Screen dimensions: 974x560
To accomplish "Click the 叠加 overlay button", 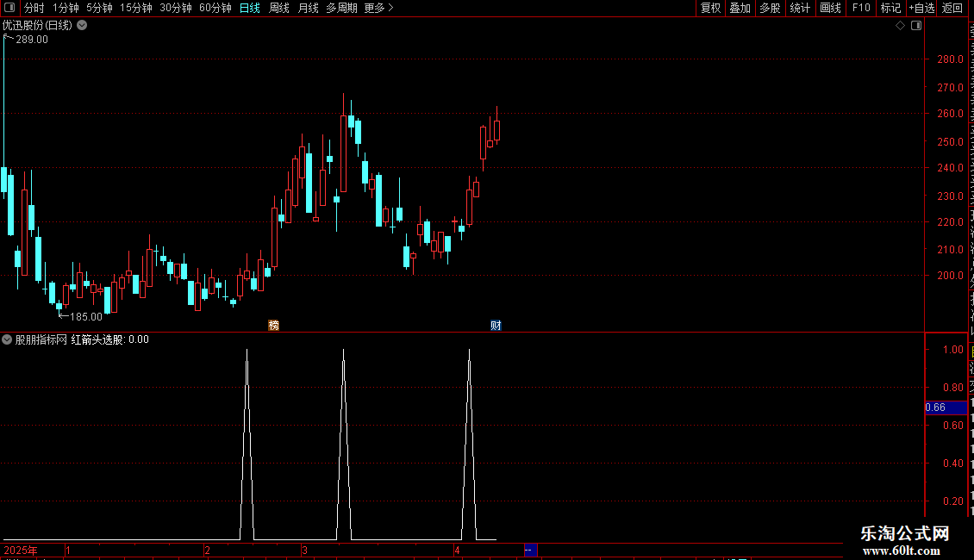I will pos(740,8).
